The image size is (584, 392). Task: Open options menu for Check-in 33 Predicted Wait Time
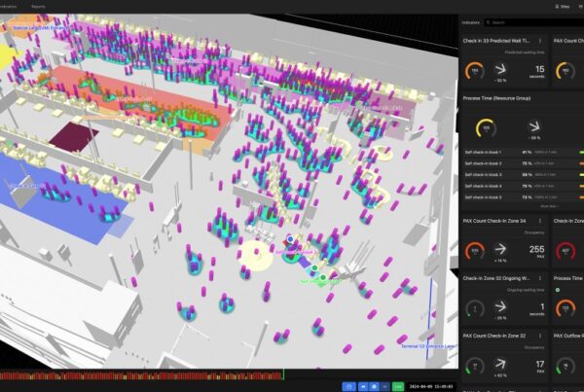click(x=541, y=40)
